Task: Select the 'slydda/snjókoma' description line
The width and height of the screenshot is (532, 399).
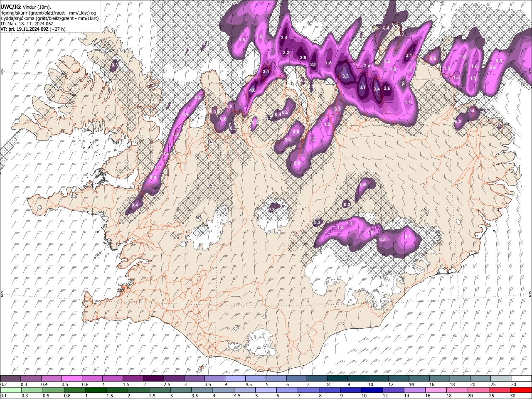Action: (49, 18)
